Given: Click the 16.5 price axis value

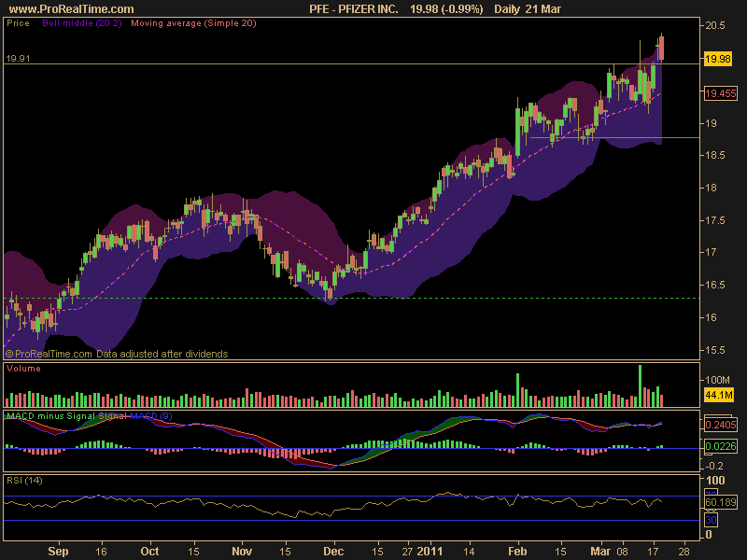Looking at the screenshot, I should coord(715,285).
